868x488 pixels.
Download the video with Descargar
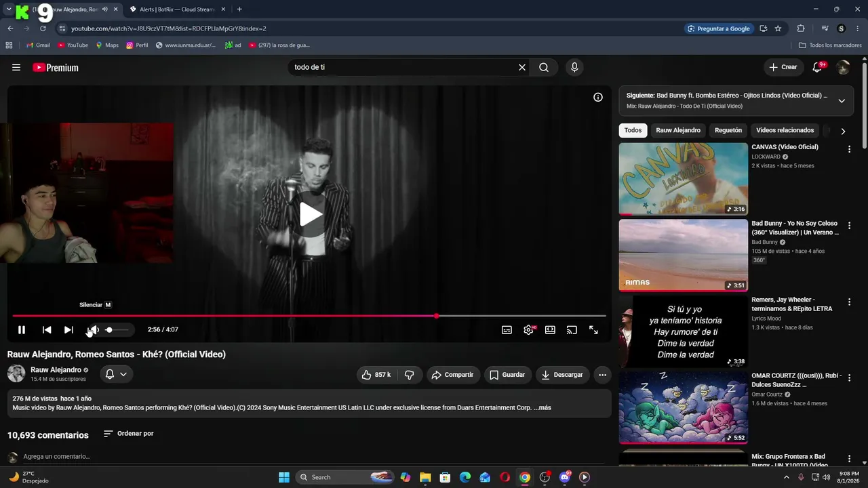(563, 375)
